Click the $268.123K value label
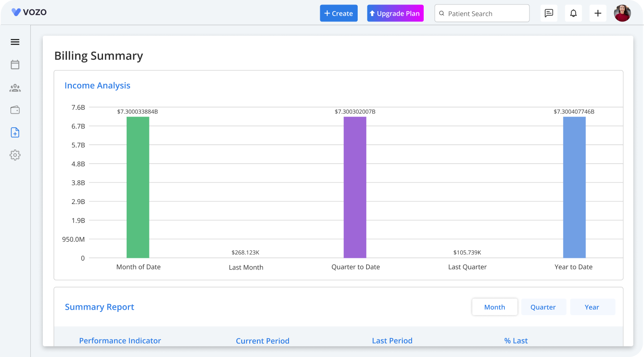 point(245,253)
